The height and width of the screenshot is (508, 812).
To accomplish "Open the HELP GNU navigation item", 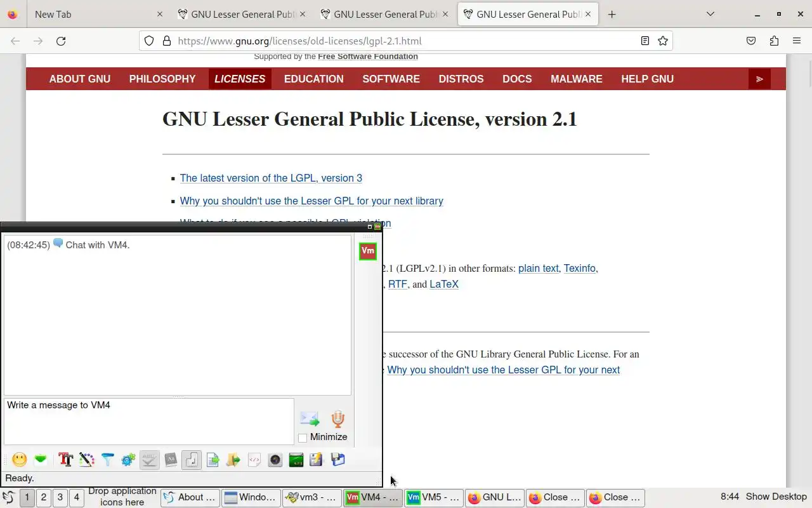I will pyautogui.click(x=647, y=79).
